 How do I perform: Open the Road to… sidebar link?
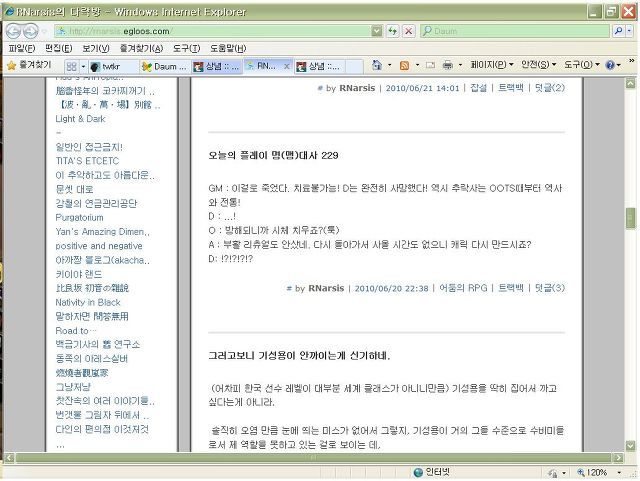[76, 330]
